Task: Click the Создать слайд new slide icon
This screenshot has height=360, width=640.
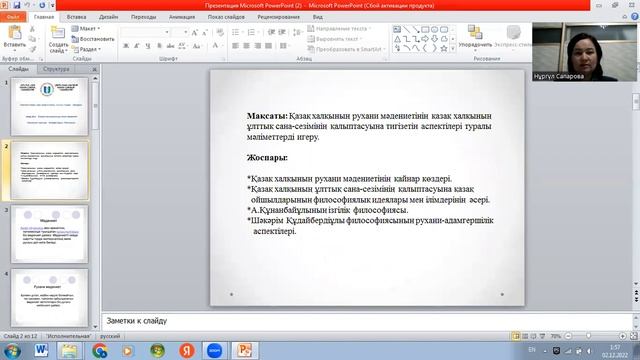Action: [x=58, y=33]
